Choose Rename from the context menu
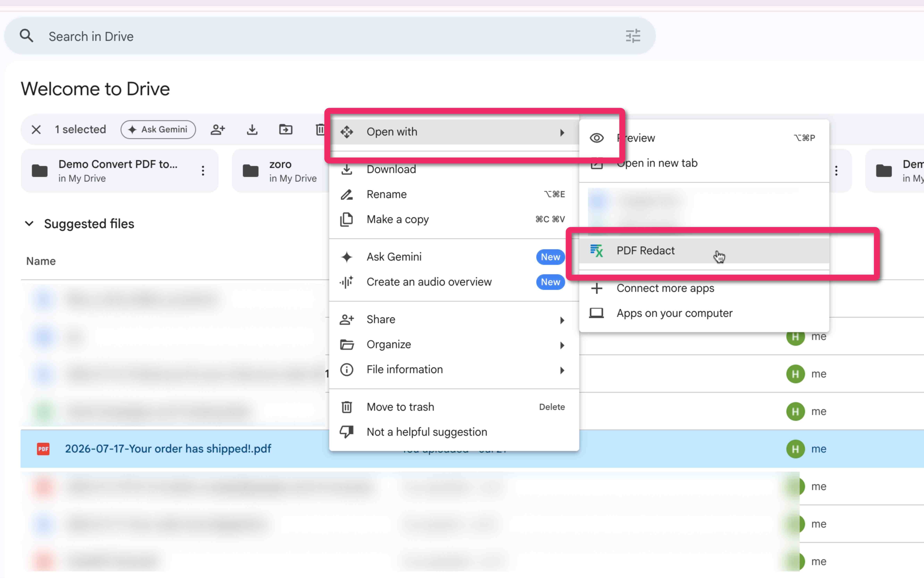 [x=454, y=194]
